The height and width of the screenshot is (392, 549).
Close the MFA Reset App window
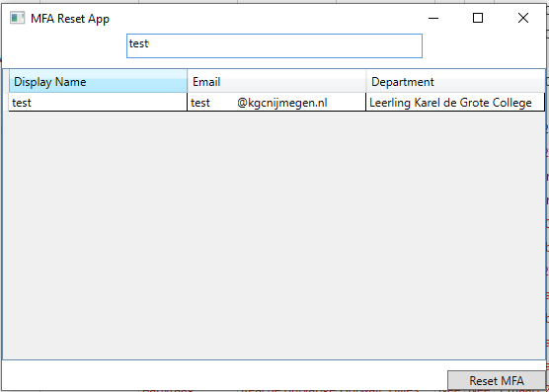523,18
